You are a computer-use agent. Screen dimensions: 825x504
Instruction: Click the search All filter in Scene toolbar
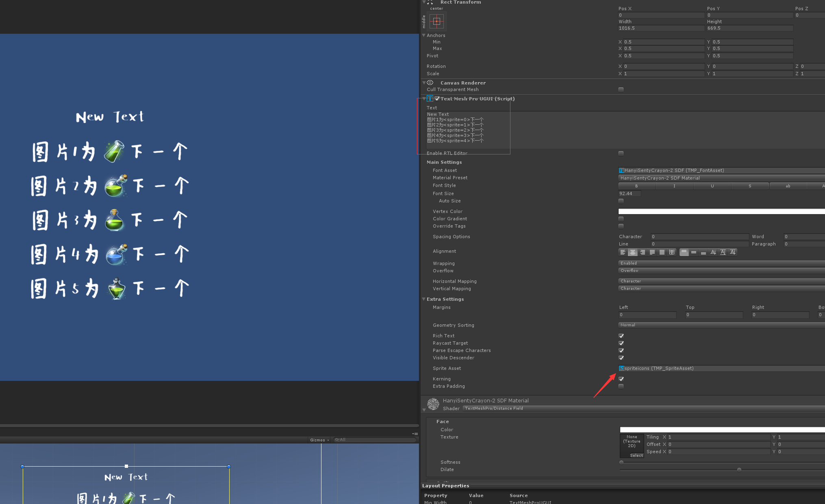341,439
